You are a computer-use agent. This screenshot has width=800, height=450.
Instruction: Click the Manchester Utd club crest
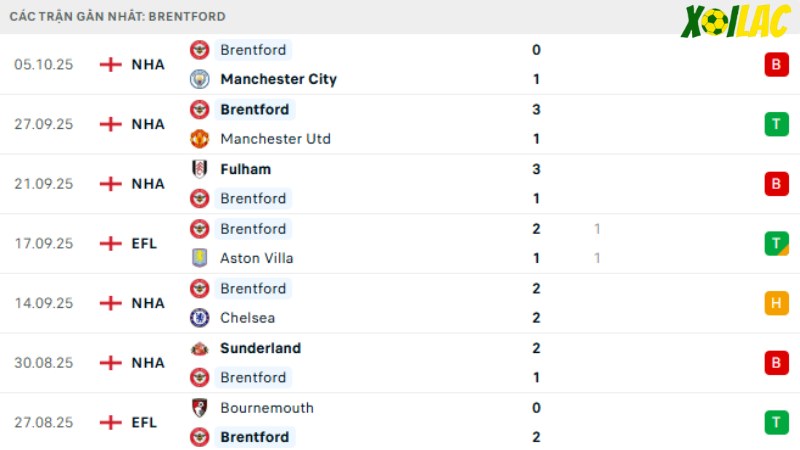point(199,139)
